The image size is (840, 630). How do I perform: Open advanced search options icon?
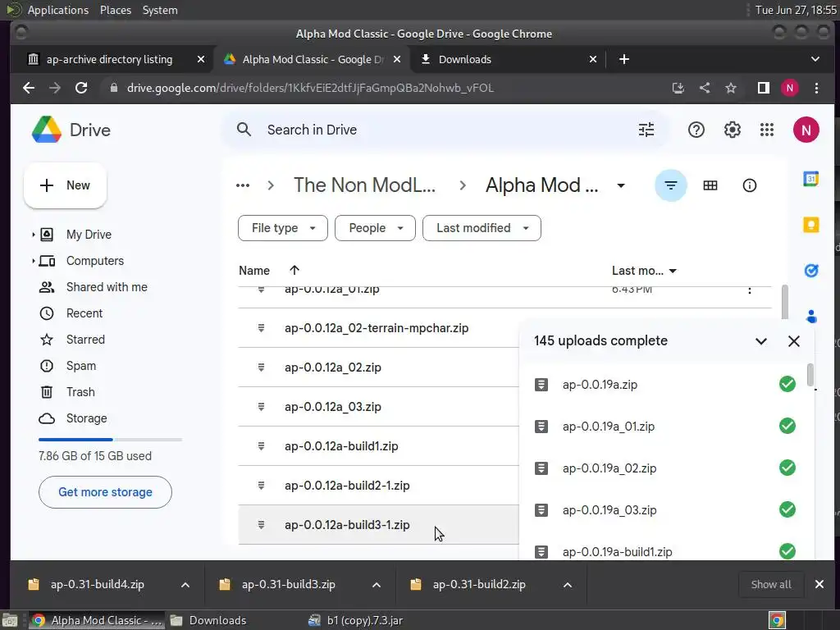pos(646,130)
